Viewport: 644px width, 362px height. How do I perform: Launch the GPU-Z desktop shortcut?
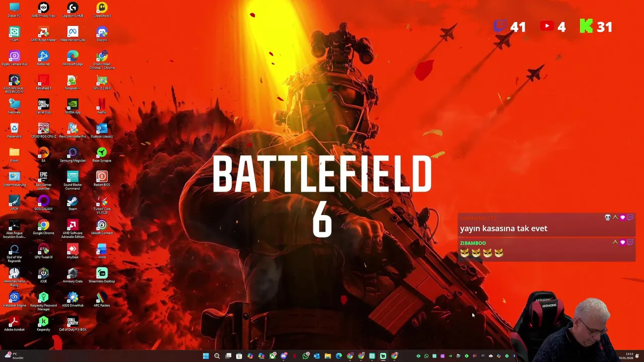click(x=102, y=82)
